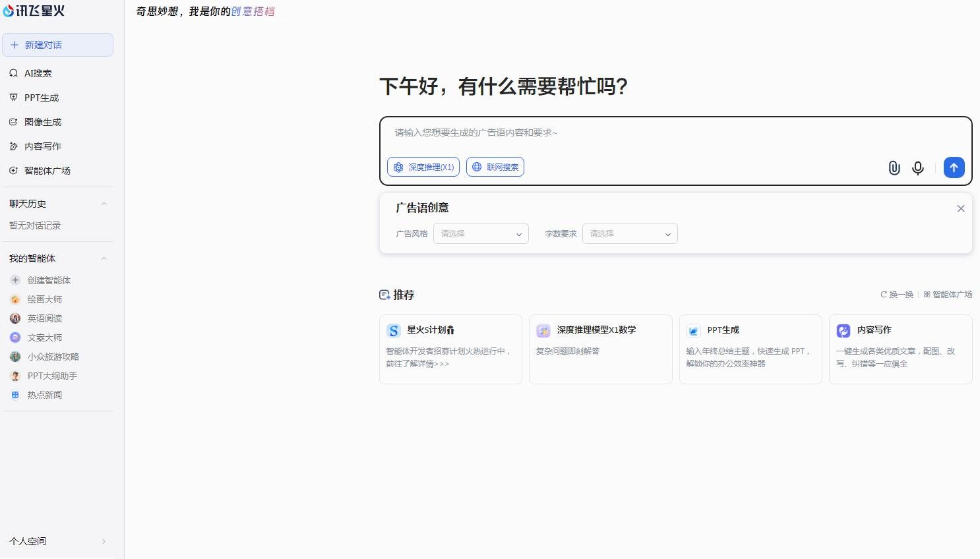Toggle the 深度推理(X1) mode
Screen dimensions: 980x559
click(x=423, y=167)
